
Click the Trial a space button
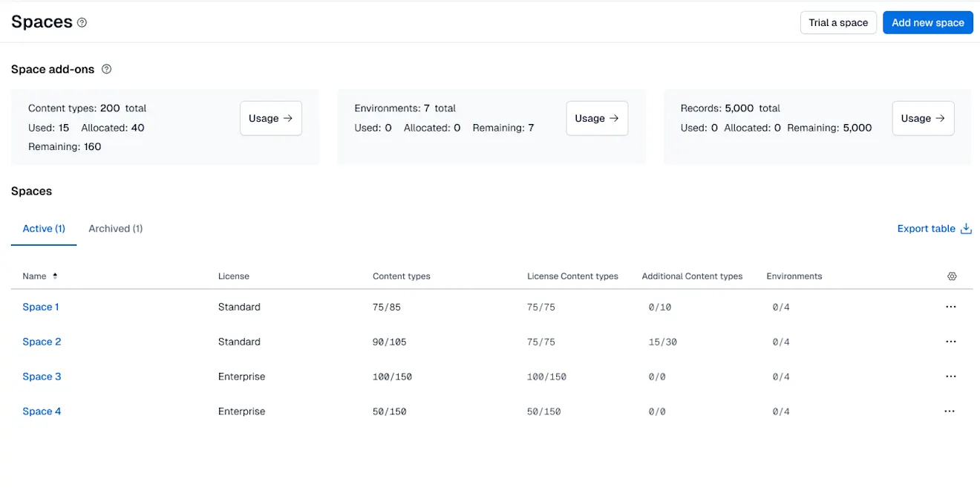click(838, 22)
